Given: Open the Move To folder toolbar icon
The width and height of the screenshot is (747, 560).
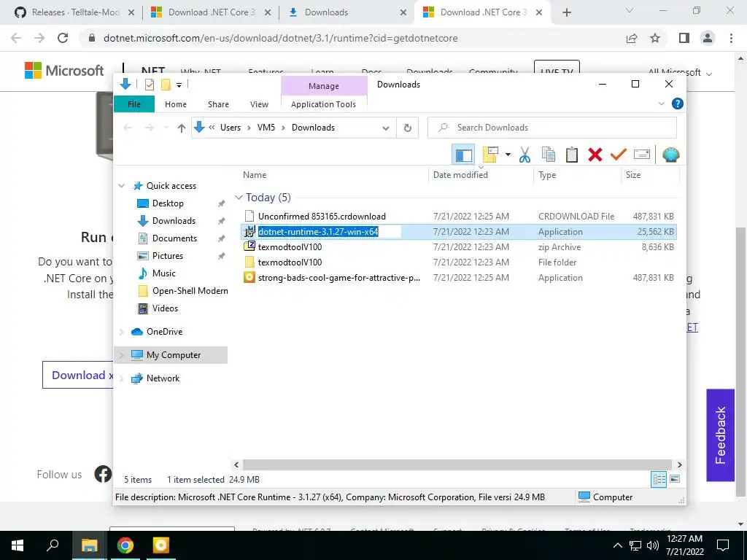Looking at the screenshot, I should [490, 155].
